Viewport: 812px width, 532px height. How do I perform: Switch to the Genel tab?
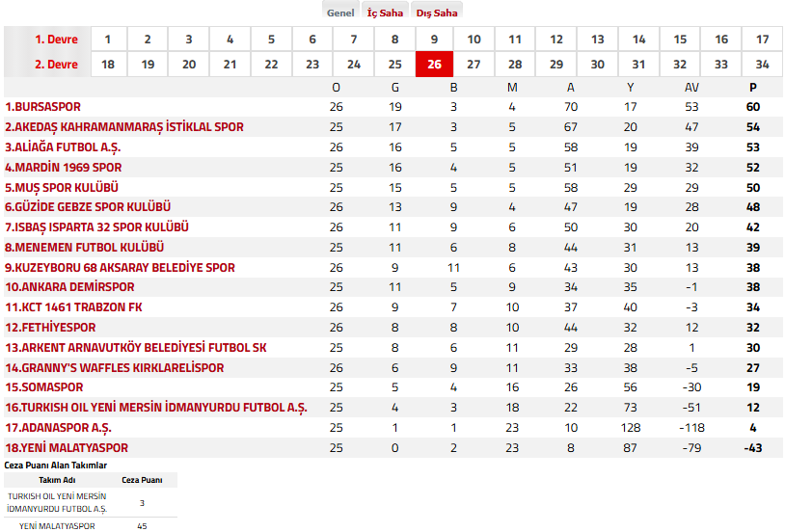click(x=340, y=13)
